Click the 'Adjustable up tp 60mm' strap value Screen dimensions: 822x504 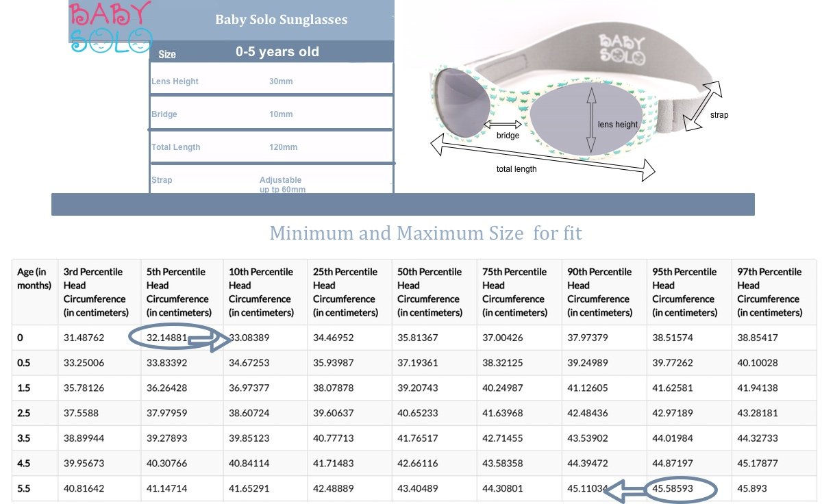[x=282, y=185]
